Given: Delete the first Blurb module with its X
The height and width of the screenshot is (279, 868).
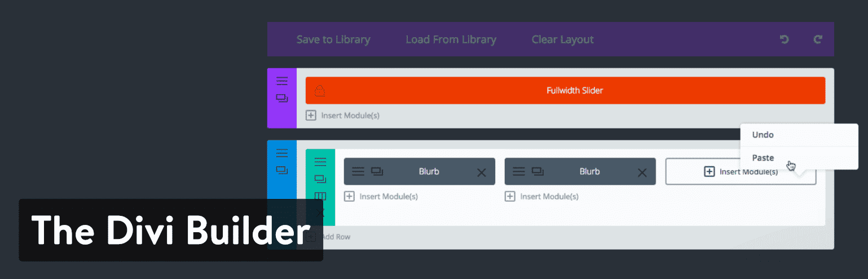Looking at the screenshot, I should [481, 172].
